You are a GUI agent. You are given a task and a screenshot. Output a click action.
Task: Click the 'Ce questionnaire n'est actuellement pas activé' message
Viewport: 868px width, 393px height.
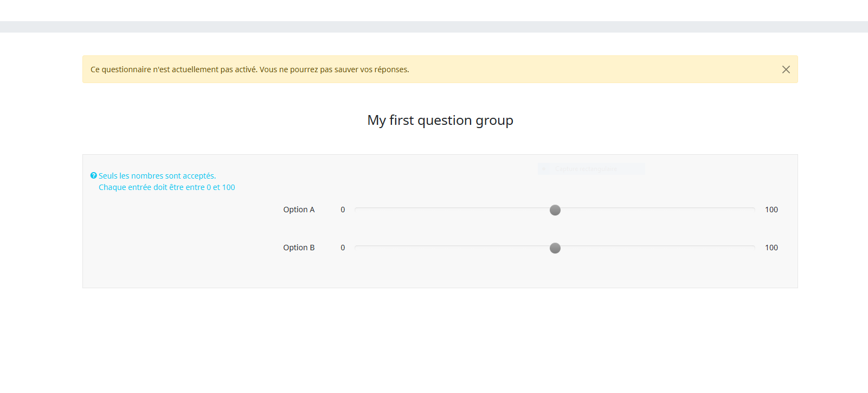pyautogui.click(x=249, y=69)
